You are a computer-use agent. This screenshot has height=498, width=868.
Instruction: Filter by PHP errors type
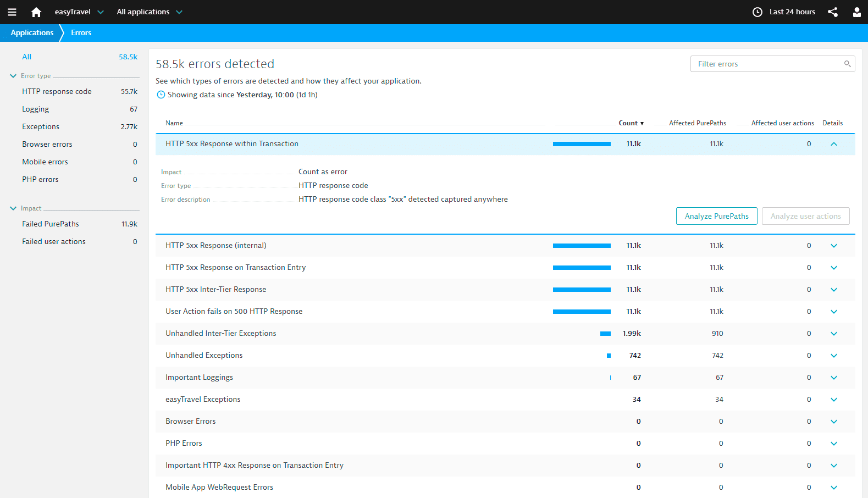coord(80,179)
